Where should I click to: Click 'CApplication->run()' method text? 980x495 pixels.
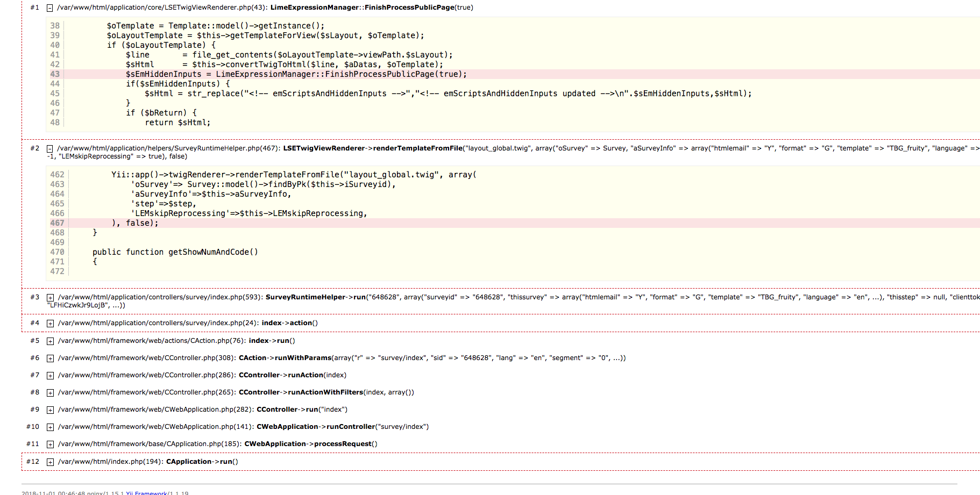[202, 462]
